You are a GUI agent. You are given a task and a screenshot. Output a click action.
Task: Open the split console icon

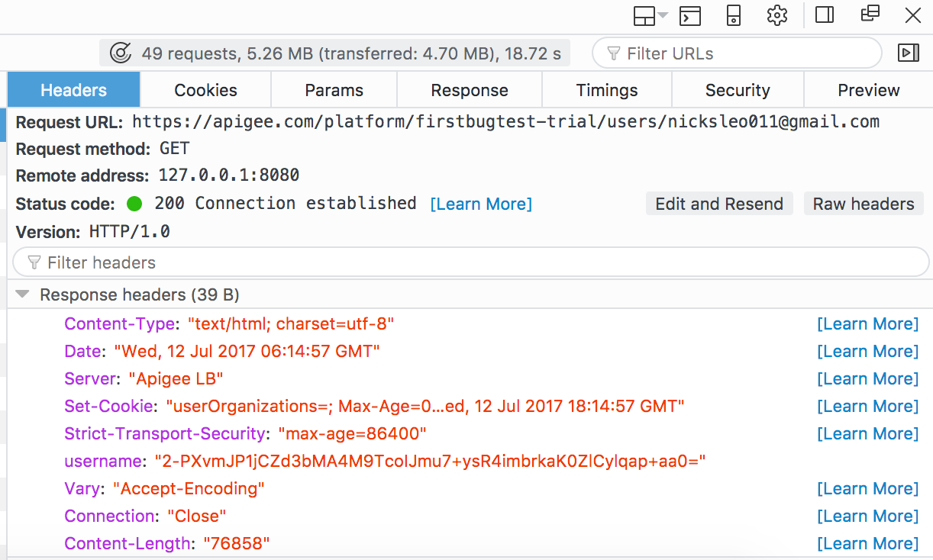point(690,15)
